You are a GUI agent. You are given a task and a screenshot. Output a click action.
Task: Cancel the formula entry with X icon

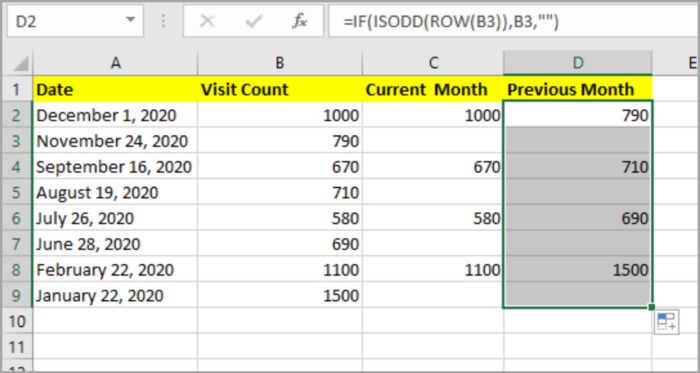click(207, 21)
